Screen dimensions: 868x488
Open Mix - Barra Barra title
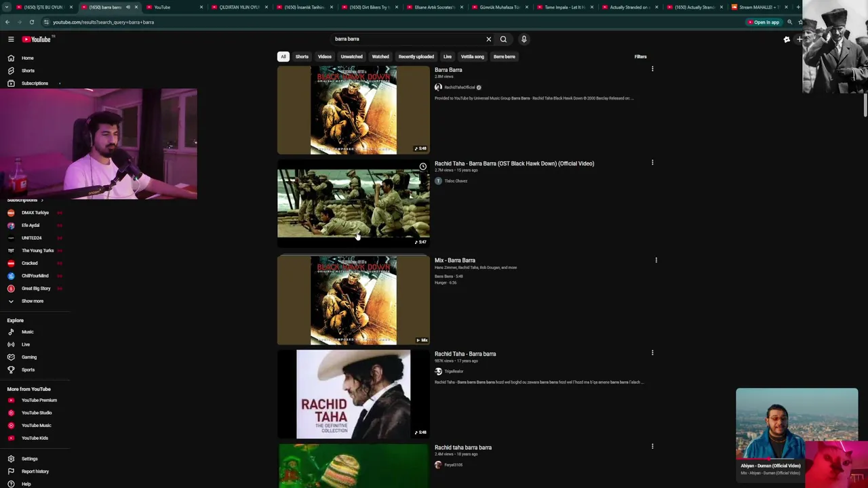point(455,260)
